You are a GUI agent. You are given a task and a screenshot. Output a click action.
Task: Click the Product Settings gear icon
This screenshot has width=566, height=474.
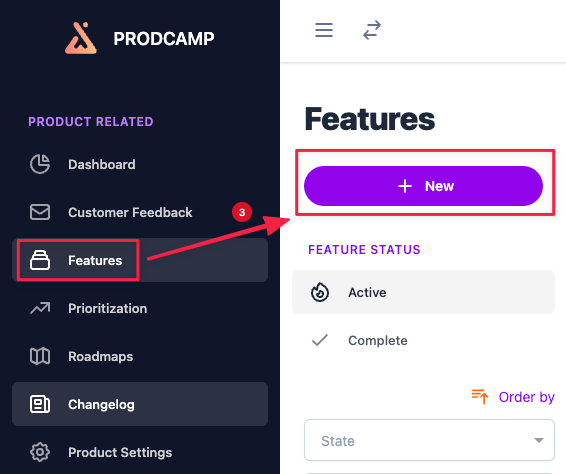coord(40,452)
